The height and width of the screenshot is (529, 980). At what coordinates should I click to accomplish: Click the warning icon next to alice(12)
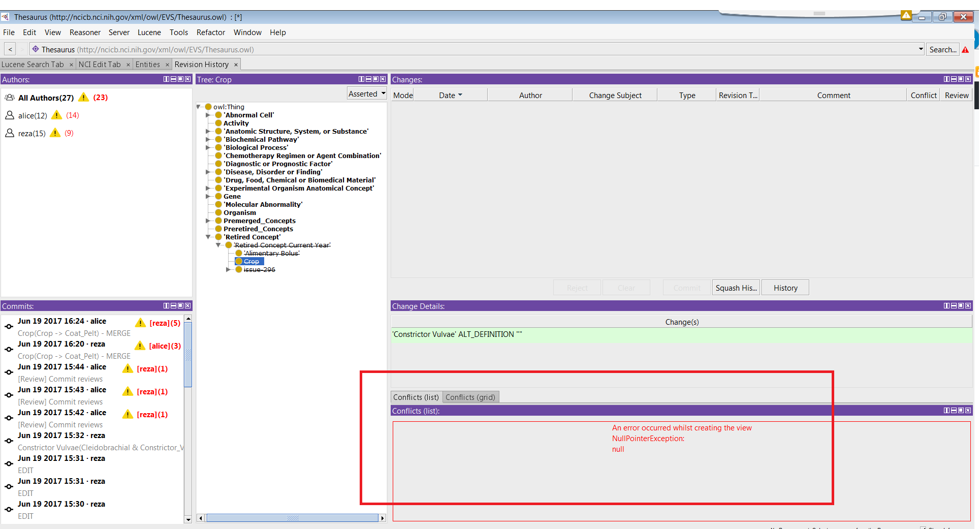(57, 115)
